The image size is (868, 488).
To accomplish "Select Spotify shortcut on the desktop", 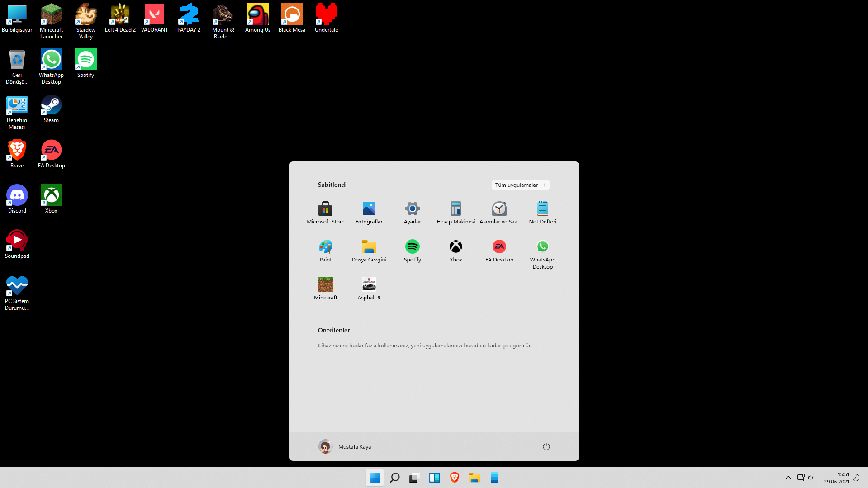I will tap(86, 64).
